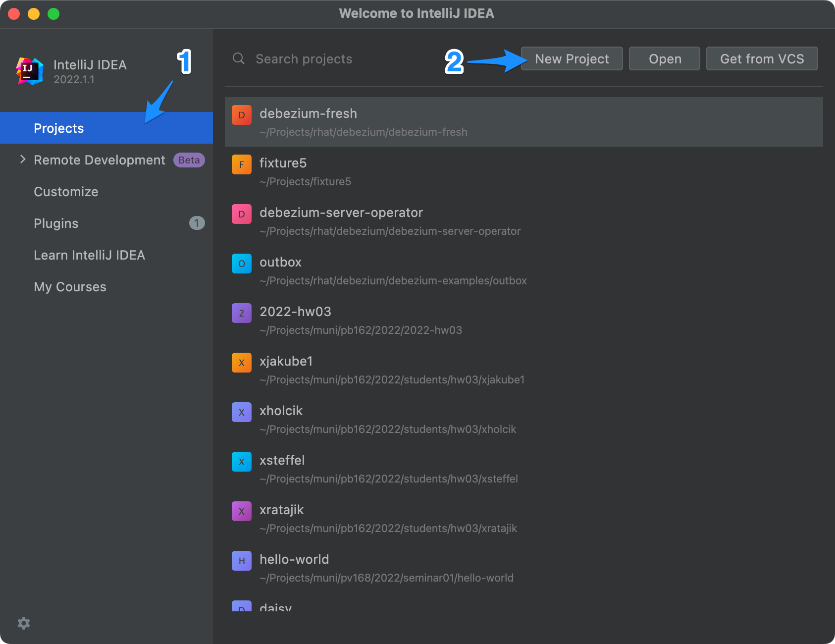Viewport: 835px width, 644px height.
Task: Click the H icon for hello-world
Action: pos(242,561)
